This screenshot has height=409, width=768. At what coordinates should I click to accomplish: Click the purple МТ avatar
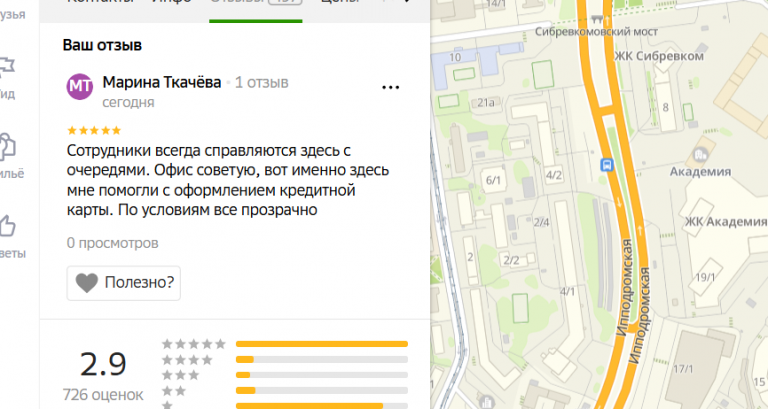pyautogui.click(x=79, y=87)
